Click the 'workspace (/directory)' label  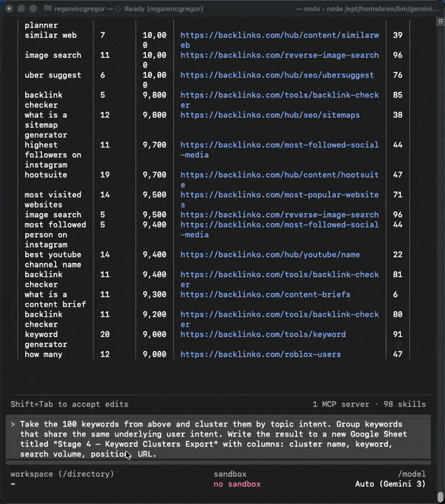point(62,474)
